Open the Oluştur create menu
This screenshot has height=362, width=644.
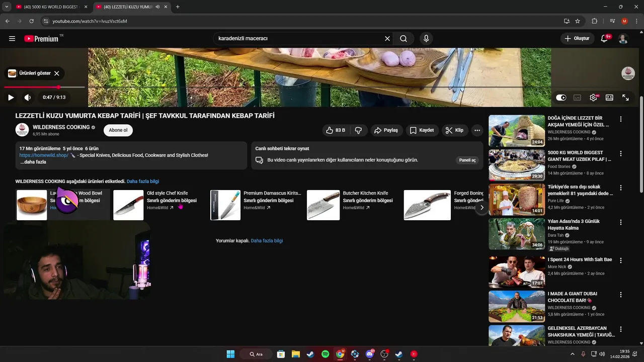(x=577, y=39)
